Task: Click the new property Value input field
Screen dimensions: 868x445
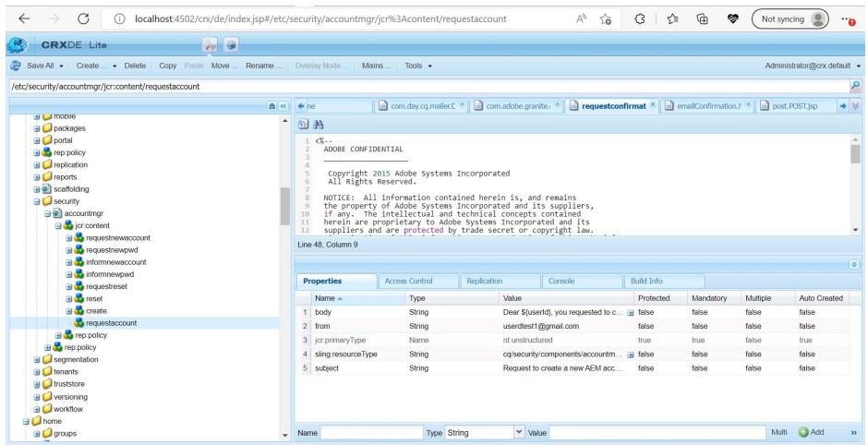Action: 657,433
